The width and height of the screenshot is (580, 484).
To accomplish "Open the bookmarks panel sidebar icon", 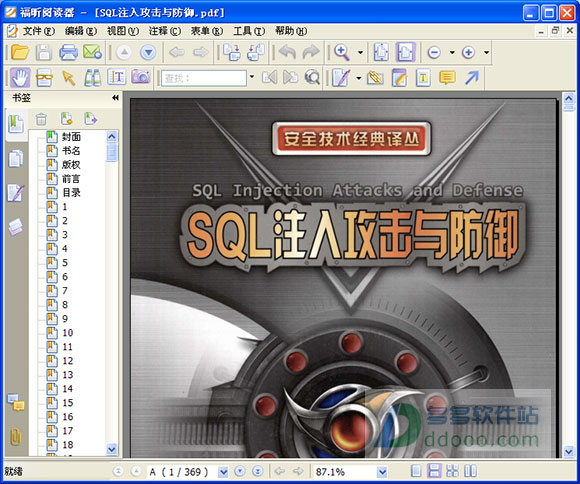I will coord(16,124).
